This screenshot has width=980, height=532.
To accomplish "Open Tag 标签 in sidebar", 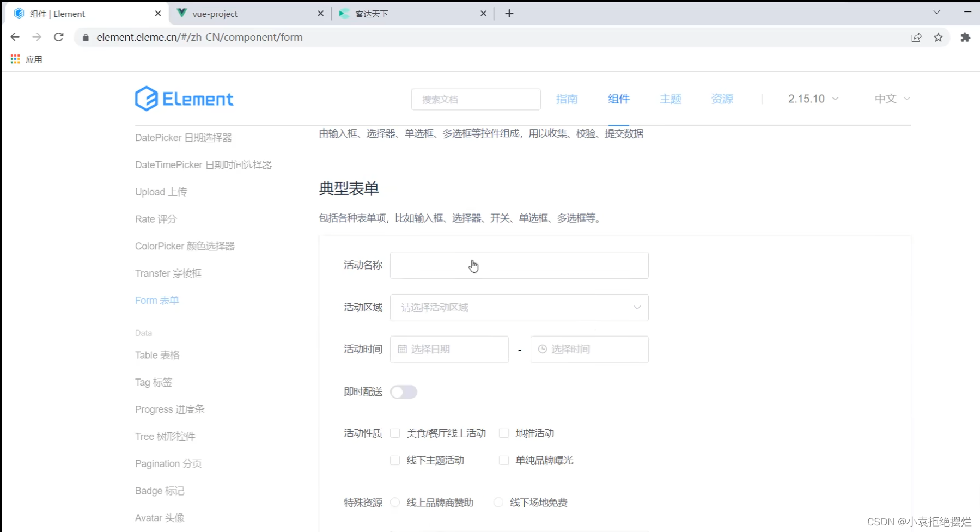I will point(154,382).
